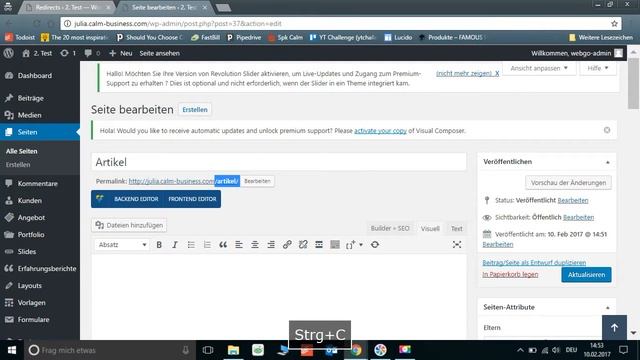Remove link with unlink icon
This screenshot has height=360, width=640.
pos(303,244)
